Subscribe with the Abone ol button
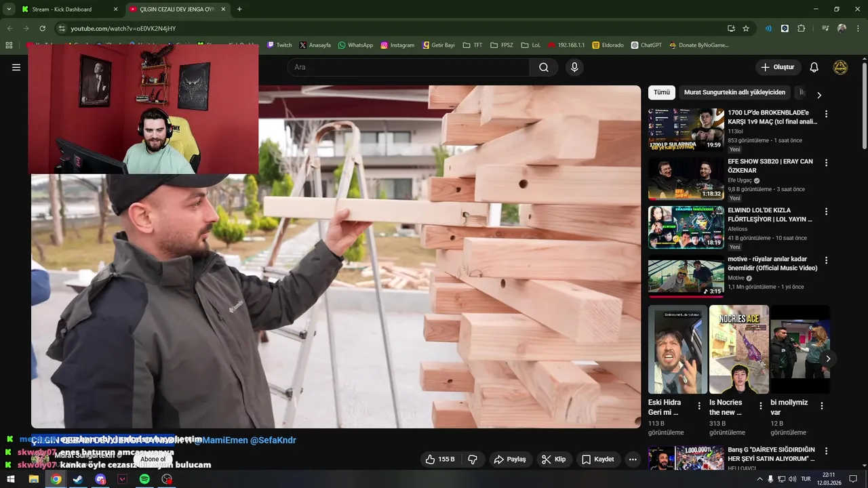868x488 pixels. [x=153, y=459]
